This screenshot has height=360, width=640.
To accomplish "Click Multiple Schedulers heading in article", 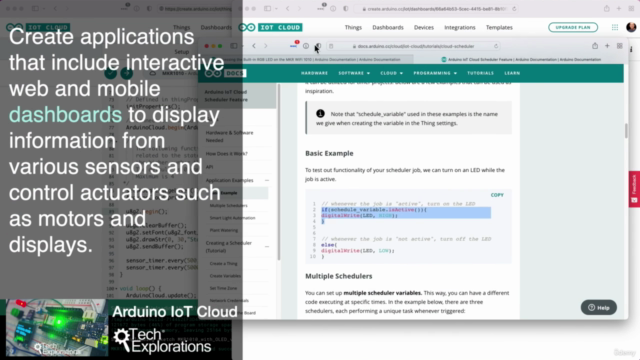I will (x=338, y=276).
